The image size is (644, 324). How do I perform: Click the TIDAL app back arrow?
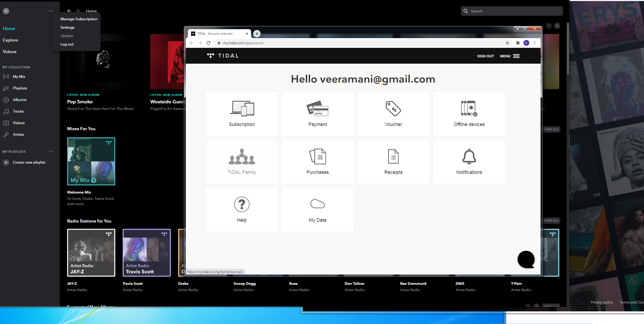[x=69, y=11]
